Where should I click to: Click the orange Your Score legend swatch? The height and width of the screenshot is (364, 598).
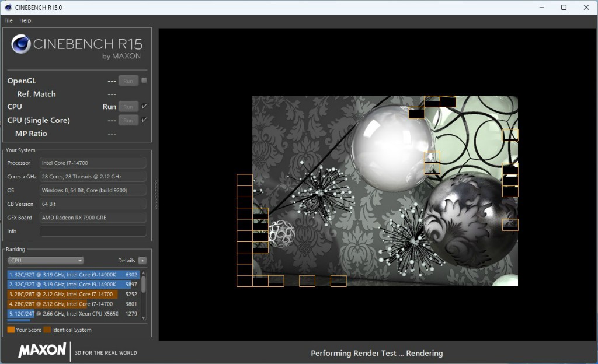pos(11,330)
